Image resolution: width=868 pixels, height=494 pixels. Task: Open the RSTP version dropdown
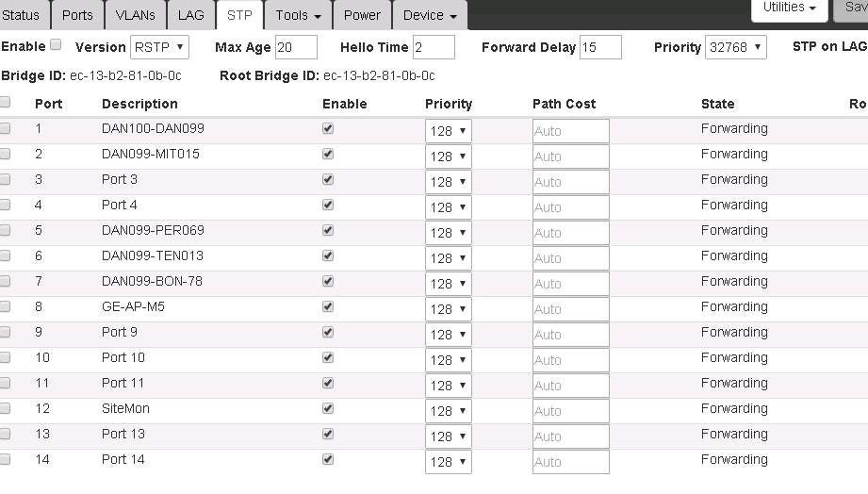pos(159,47)
